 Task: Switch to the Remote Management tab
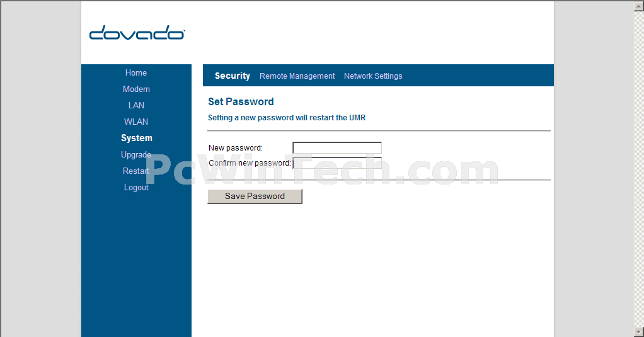pos(297,76)
